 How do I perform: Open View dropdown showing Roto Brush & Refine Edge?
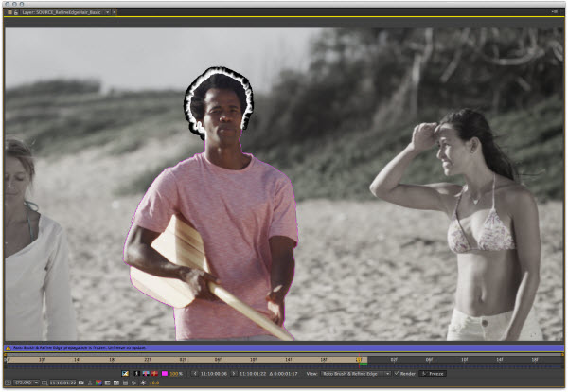coord(356,373)
